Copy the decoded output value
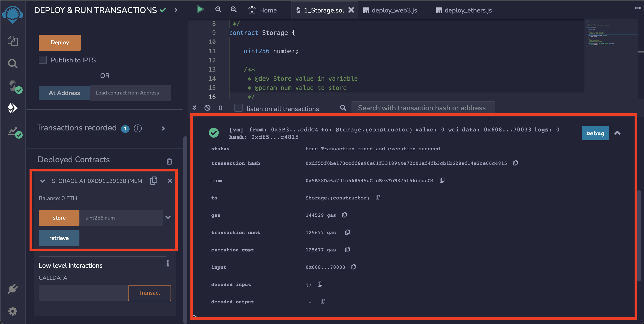This screenshot has width=644, height=324. click(x=323, y=301)
